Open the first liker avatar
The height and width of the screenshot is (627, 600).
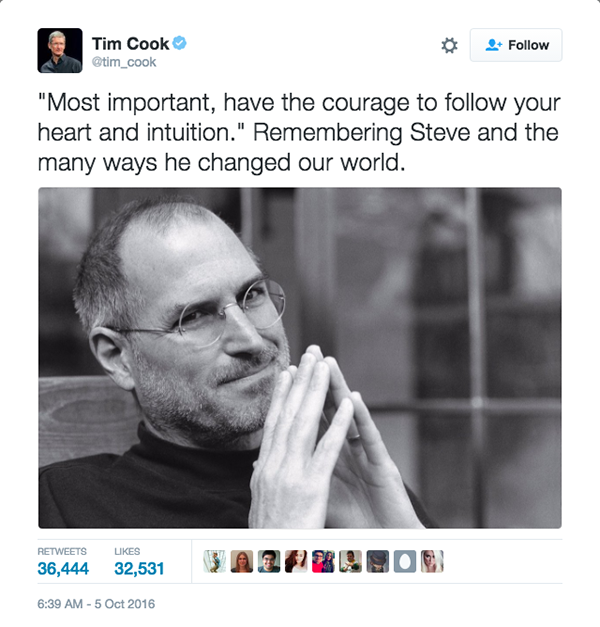(214, 561)
